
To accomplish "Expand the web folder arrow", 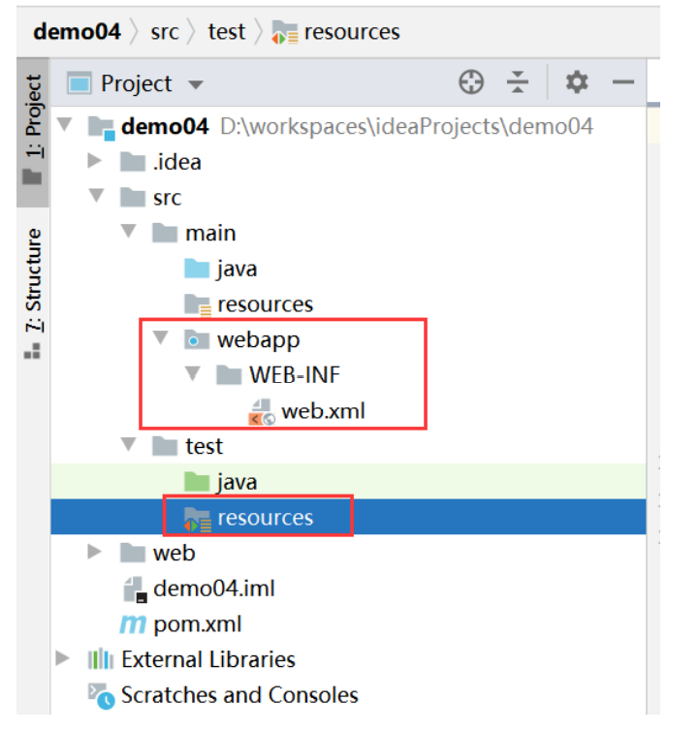I will click(x=94, y=551).
